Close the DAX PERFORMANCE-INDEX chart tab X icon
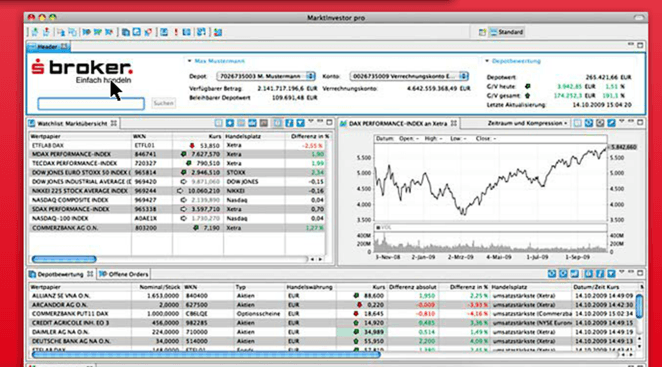The width and height of the screenshot is (663, 368). tap(454, 123)
